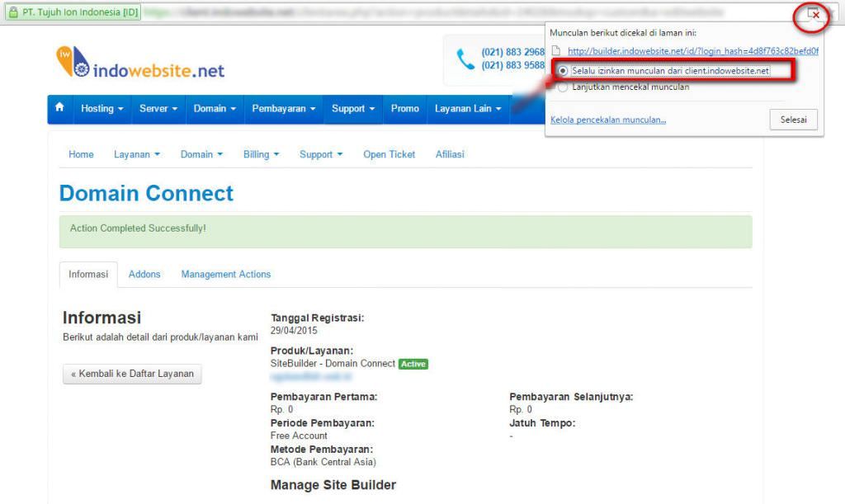Open the builder.indowebsite.net login_hash link
The image size is (845, 504).
point(691,50)
